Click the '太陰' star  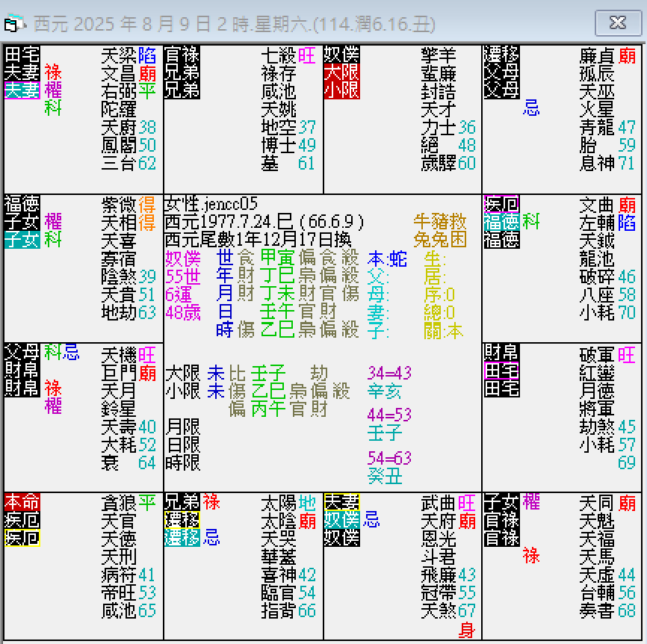[x=279, y=521]
